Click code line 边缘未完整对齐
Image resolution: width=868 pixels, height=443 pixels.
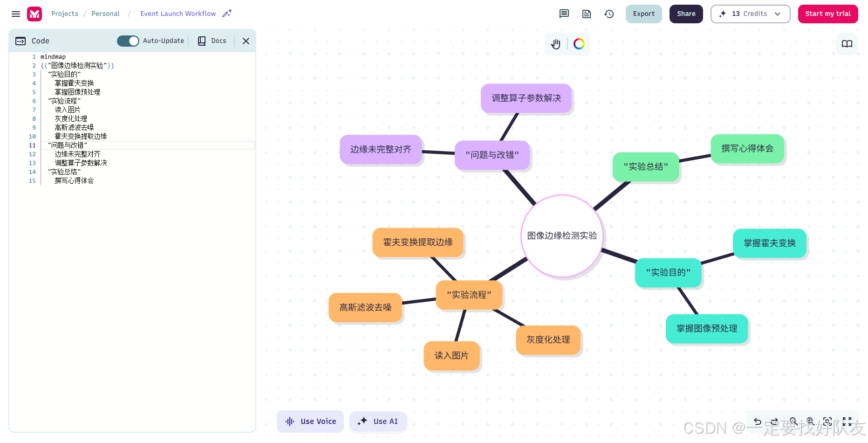(78, 154)
